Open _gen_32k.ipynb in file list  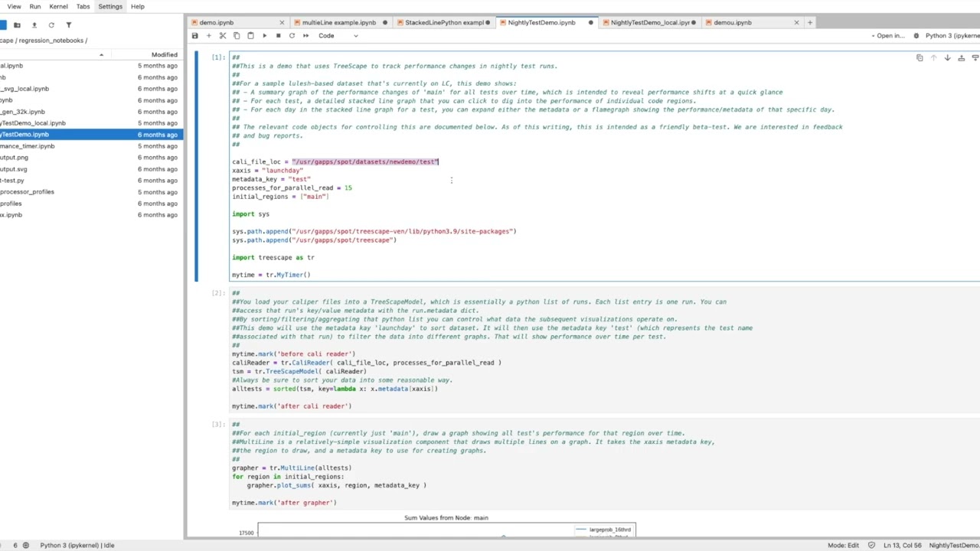coord(91,112)
